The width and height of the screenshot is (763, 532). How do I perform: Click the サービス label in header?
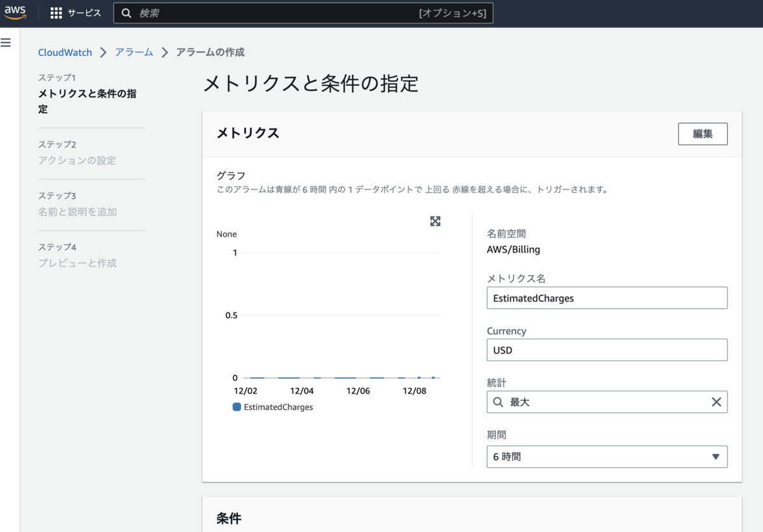point(85,13)
